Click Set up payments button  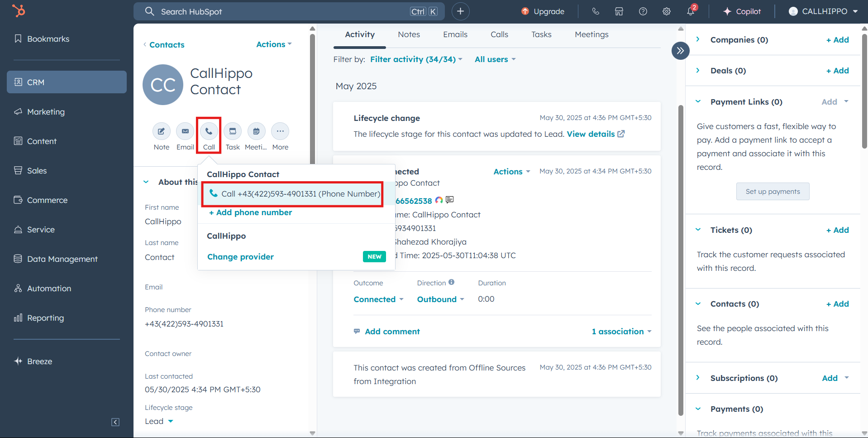coord(773,192)
